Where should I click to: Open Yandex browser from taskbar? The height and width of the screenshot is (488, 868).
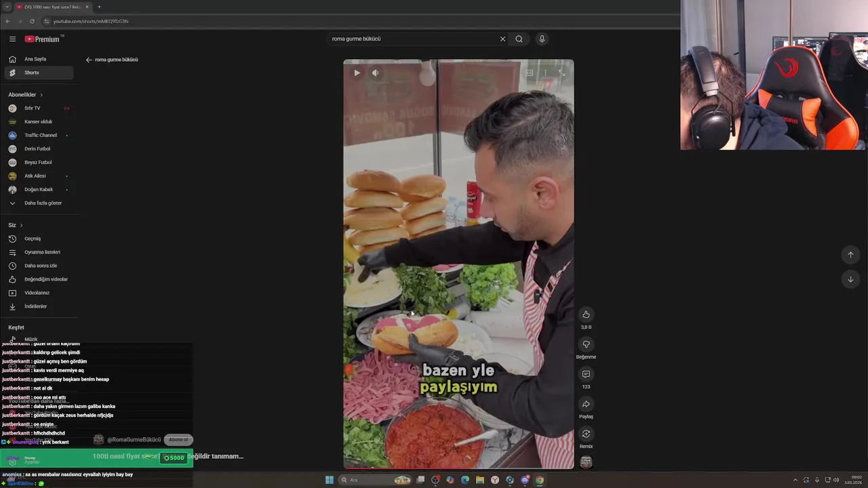point(495,480)
